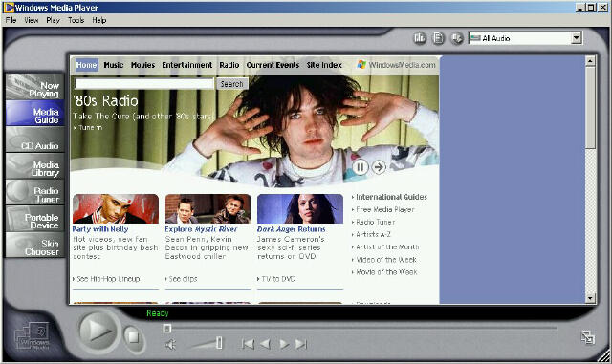Switch to compact skin mode
Viewport: 612px width, 364px height.
pyautogui.click(x=587, y=337)
